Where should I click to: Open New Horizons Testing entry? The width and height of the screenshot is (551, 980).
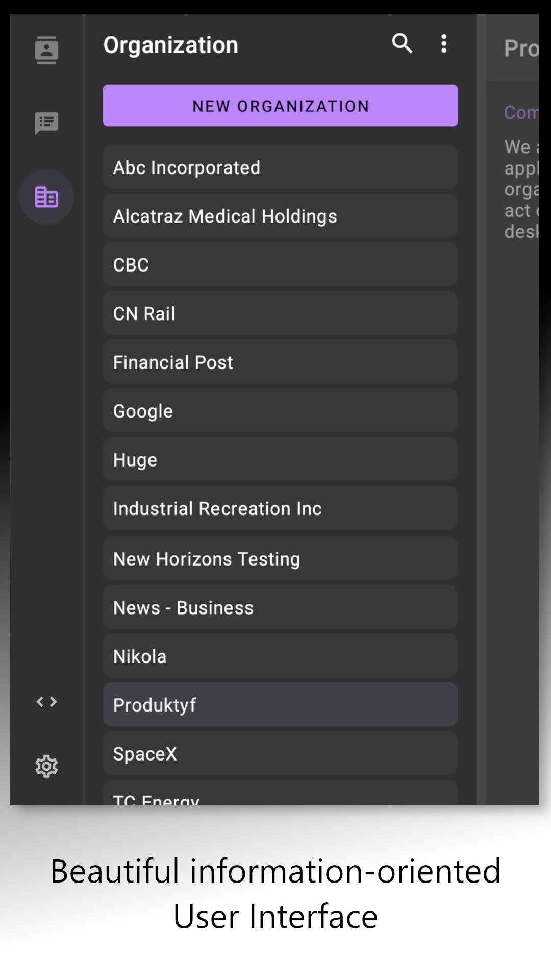280,558
